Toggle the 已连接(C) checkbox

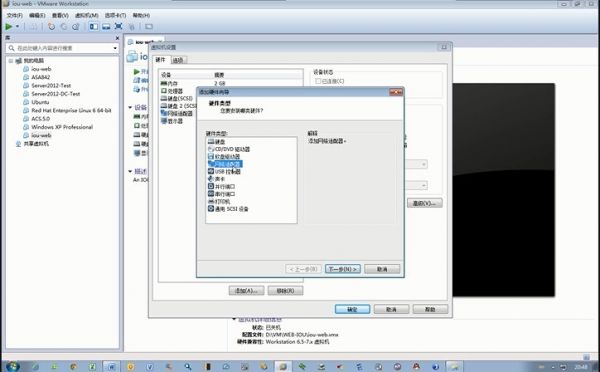pos(318,81)
